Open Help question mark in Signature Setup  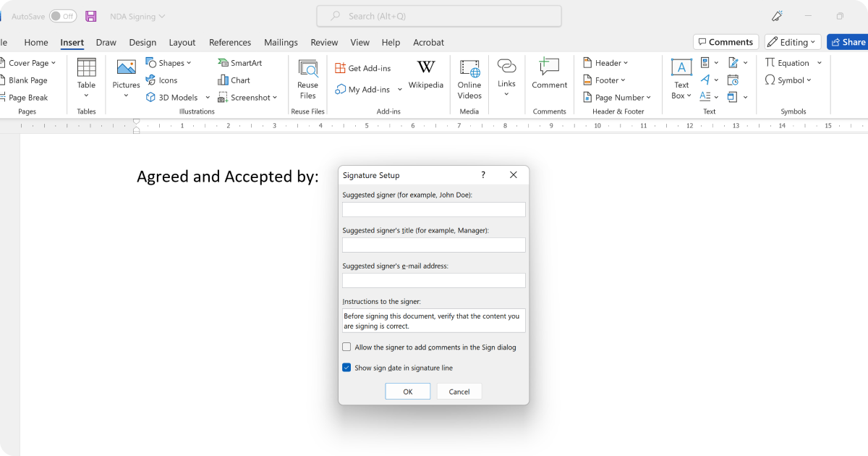tap(483, 175)
